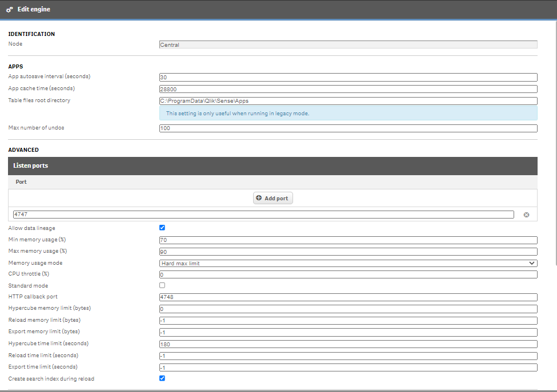Click the Standard mode label

(x=28, y=285)
